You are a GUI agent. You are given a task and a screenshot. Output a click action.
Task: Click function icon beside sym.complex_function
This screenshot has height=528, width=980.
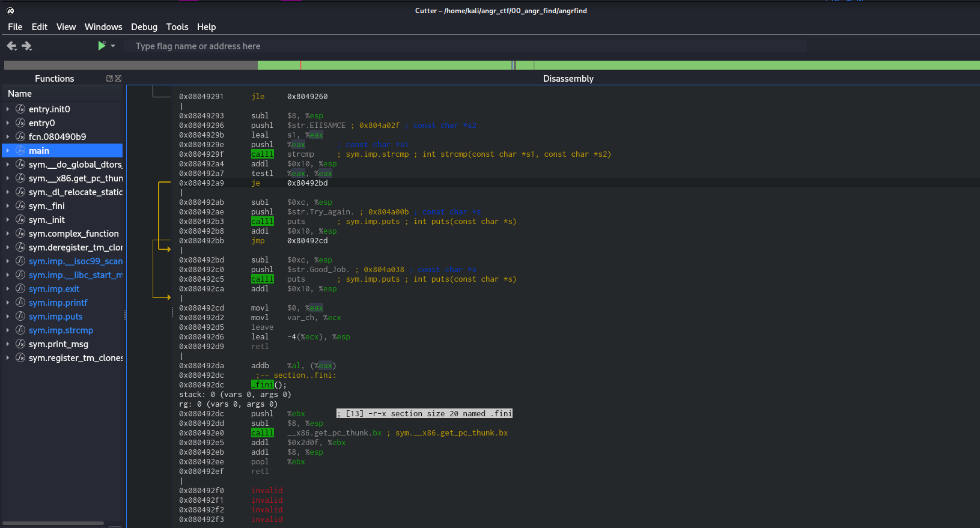(20, 234)
